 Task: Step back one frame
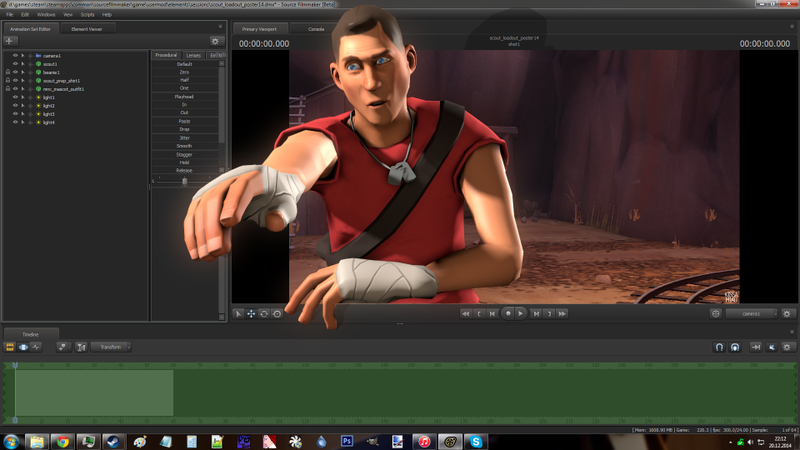492,314
